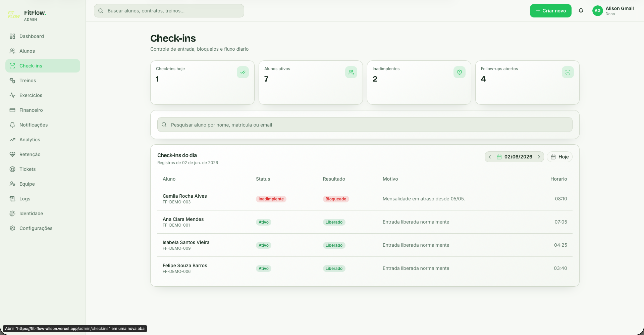Click the Motivo column header
The image size is (644, 335).
coord(390,179)
